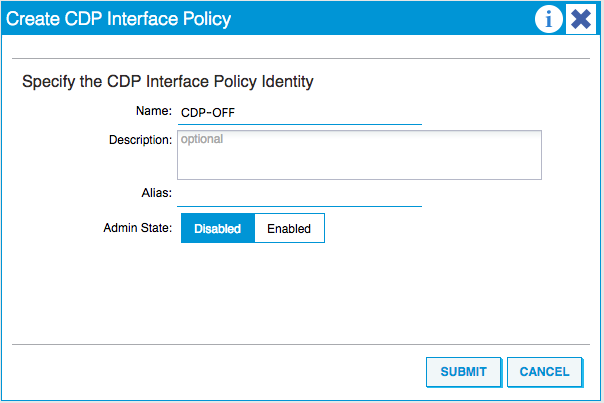This screenshot has height=403, width=604.
Task: Click the optional placeholder text
Action: coord(202,139)
